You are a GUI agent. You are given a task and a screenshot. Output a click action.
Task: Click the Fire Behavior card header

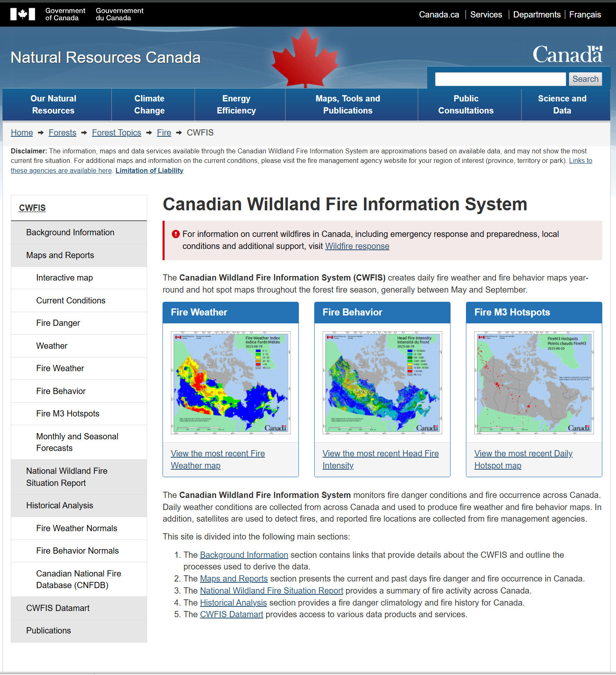click(x=382, y=313)
